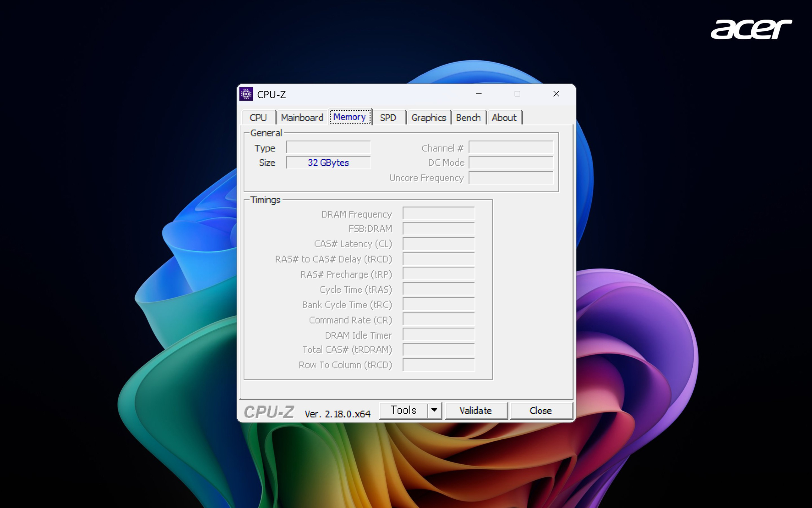Image resolution: width=812 pixels, height=508 pixels.
Task: Click the Total CAS# (tRDRAM) field
Action: coord(438,350)
